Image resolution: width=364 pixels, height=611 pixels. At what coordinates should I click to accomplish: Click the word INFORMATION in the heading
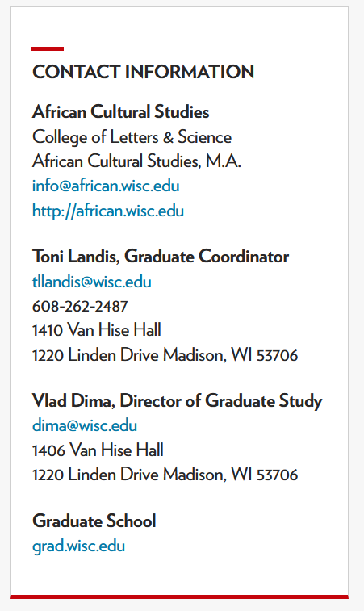pyautogui.click(x=190, y=72)
